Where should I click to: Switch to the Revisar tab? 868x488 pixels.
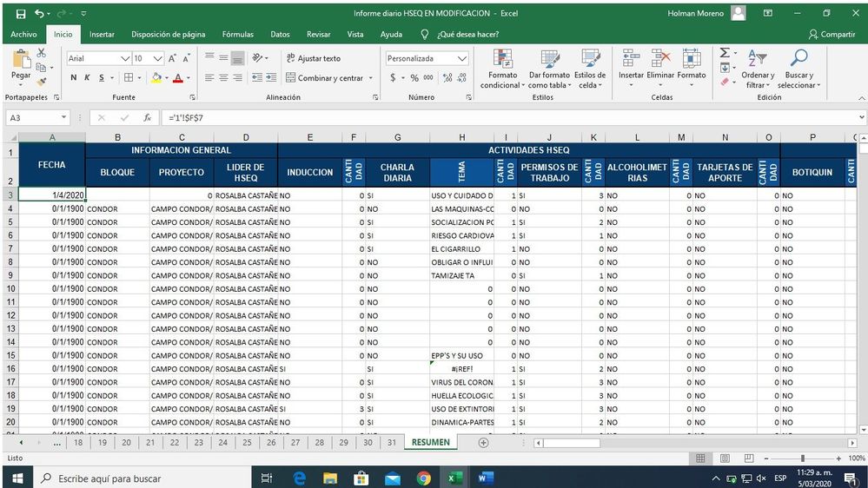tap(319, 35)
